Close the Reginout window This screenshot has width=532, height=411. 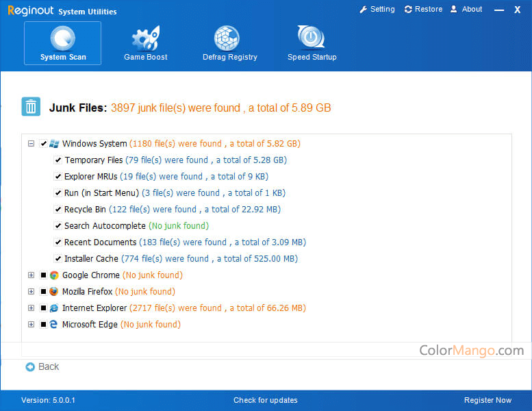coord(518,10)
